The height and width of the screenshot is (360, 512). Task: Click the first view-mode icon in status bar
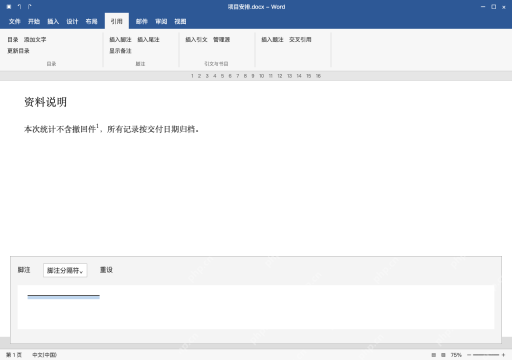tap(434, 355)
